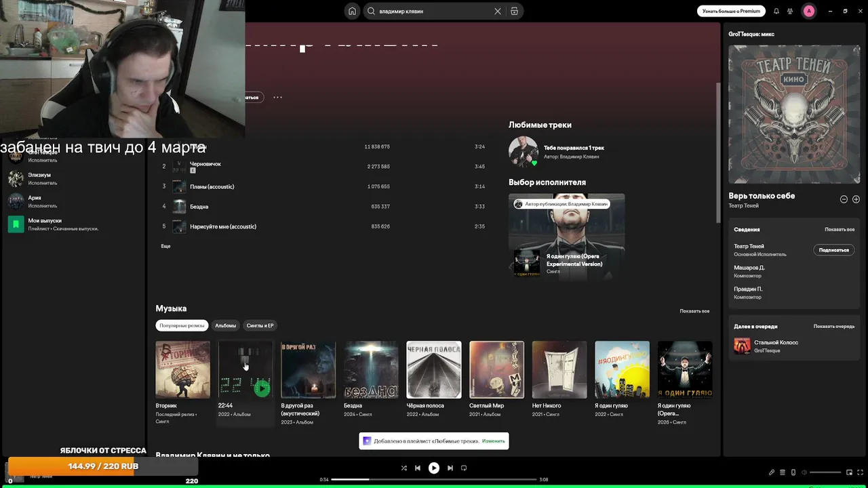Open Бездна single cover in Музыка row
Screen dimensions: 868x488
(x=371, y=369)
